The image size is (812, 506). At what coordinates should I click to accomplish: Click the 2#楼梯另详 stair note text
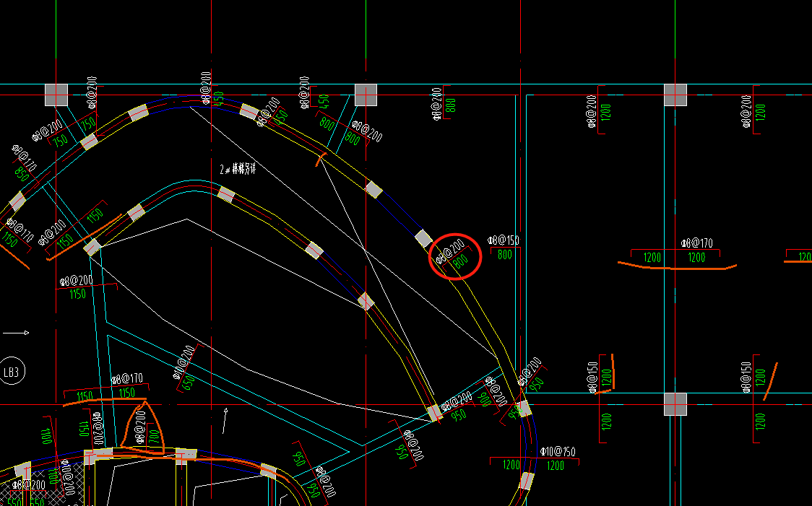pos(238,169)
